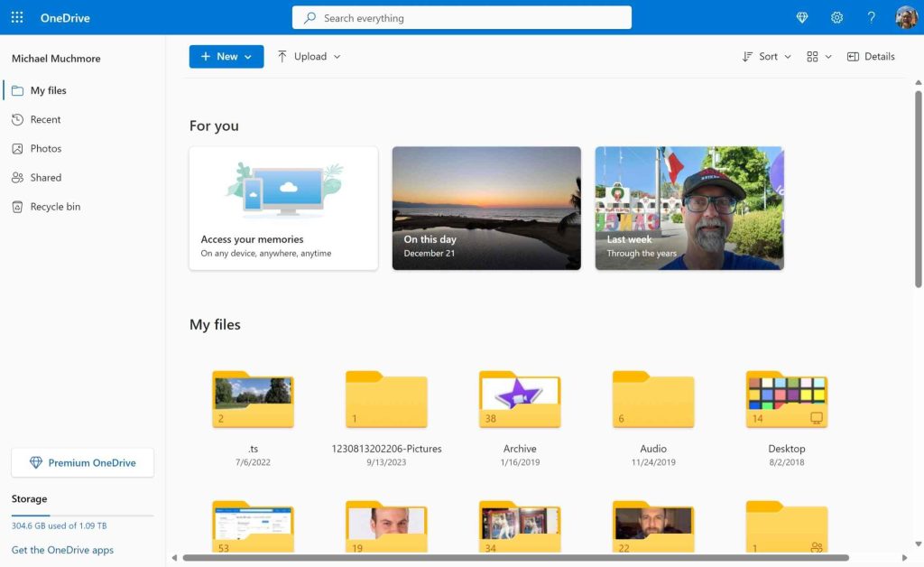Click the help question mark icon
This screenshot has width=924, height=567.
tap(871, 18)
